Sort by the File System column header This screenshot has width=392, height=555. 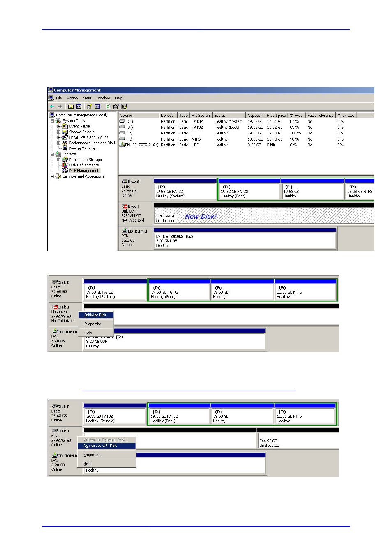[201, 116]
